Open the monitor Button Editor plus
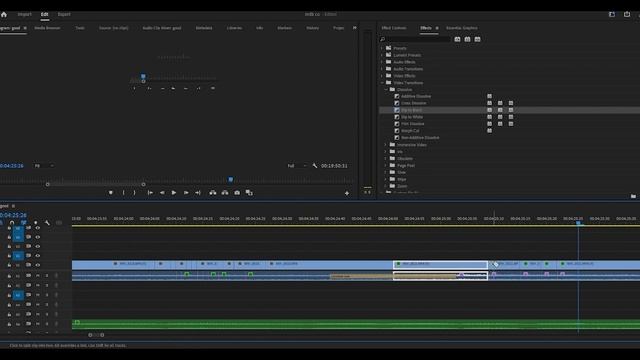 click(347, 193)
